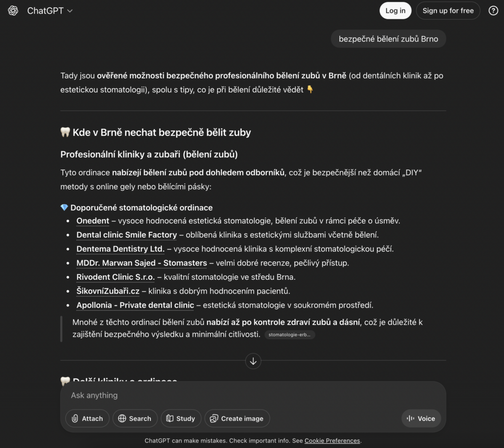Click the Dentema Dentistry Ltd. link

pos(120,249)
